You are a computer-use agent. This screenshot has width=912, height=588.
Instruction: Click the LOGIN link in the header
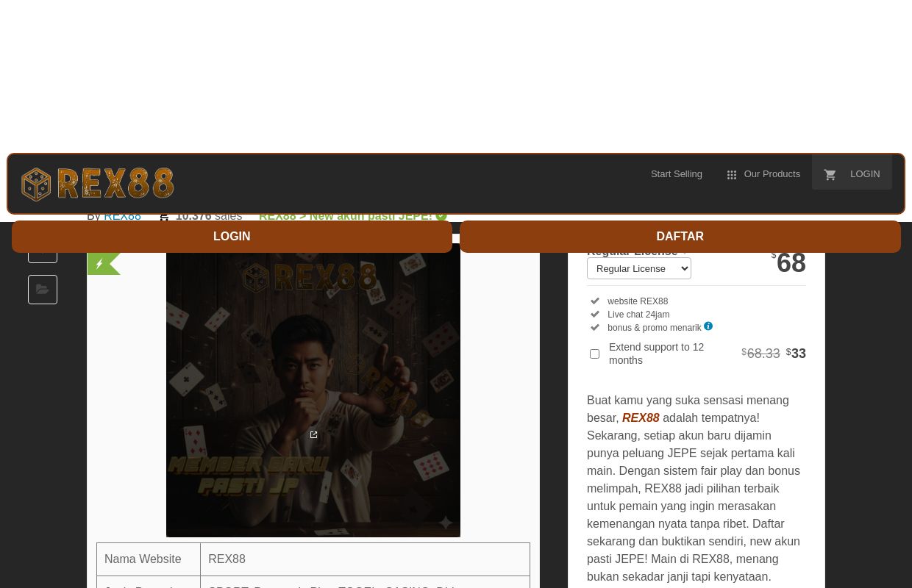pos(864,174)
